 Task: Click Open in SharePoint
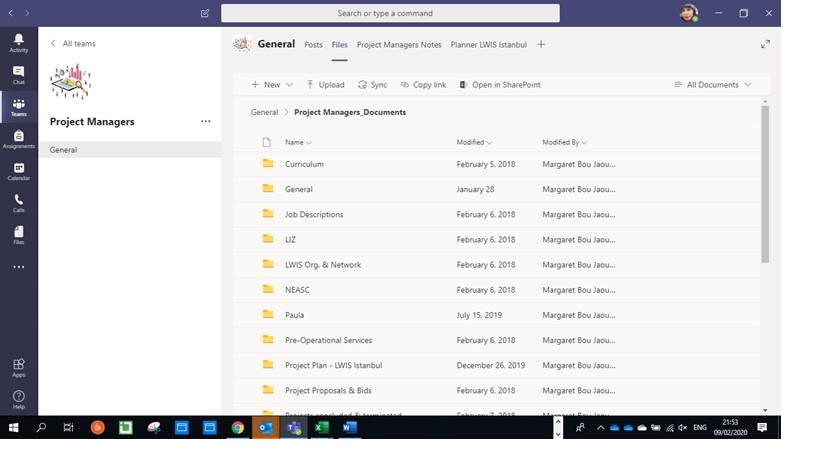(x=500, y=85)
